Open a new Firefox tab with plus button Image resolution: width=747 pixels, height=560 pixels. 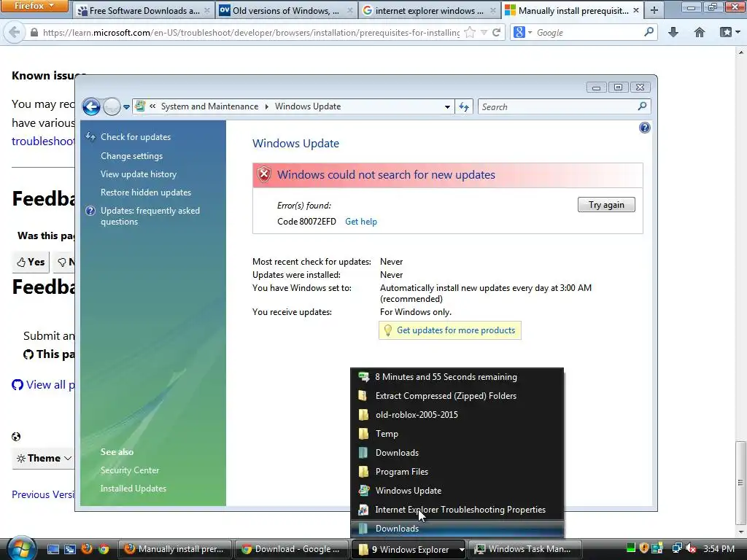click(x=654, y=10)
